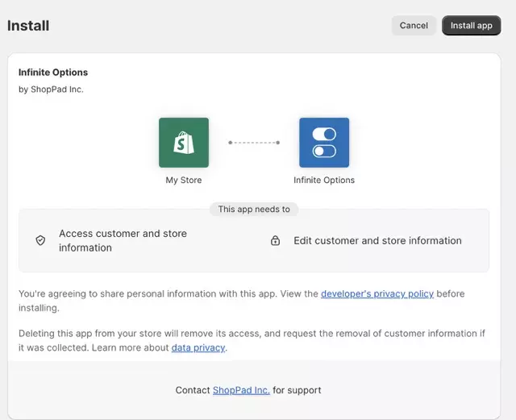The height and width of the screenshot is (420, 516).
Task: Cancel the app installation
Action: [414, 25]
